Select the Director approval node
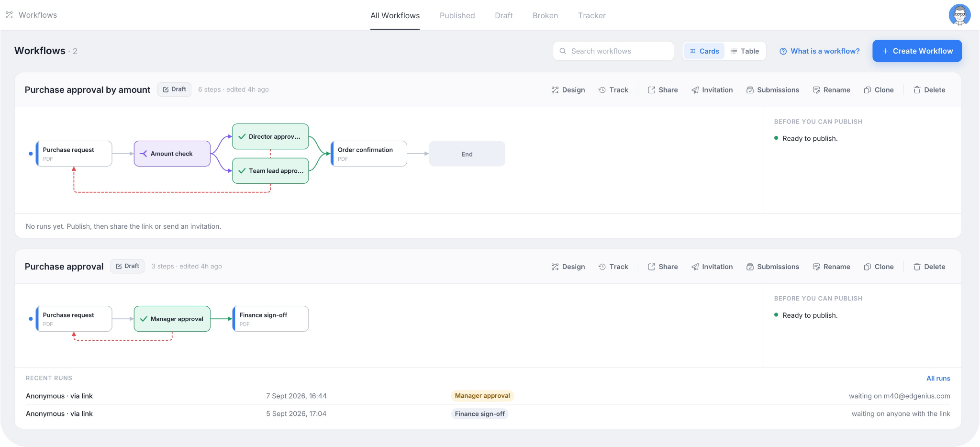Screen dimensions: 980x447 tap(270, 136)
